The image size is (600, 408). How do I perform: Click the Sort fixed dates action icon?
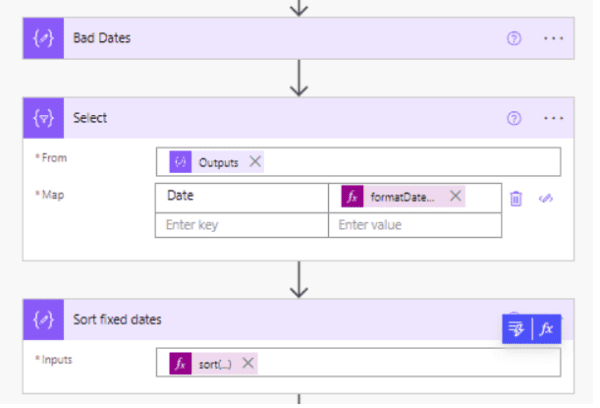pyautogui.click(x=44, y=320)
